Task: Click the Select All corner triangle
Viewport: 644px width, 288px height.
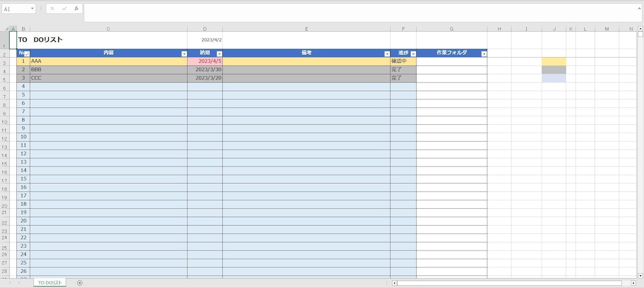Action: coord(6,29)
